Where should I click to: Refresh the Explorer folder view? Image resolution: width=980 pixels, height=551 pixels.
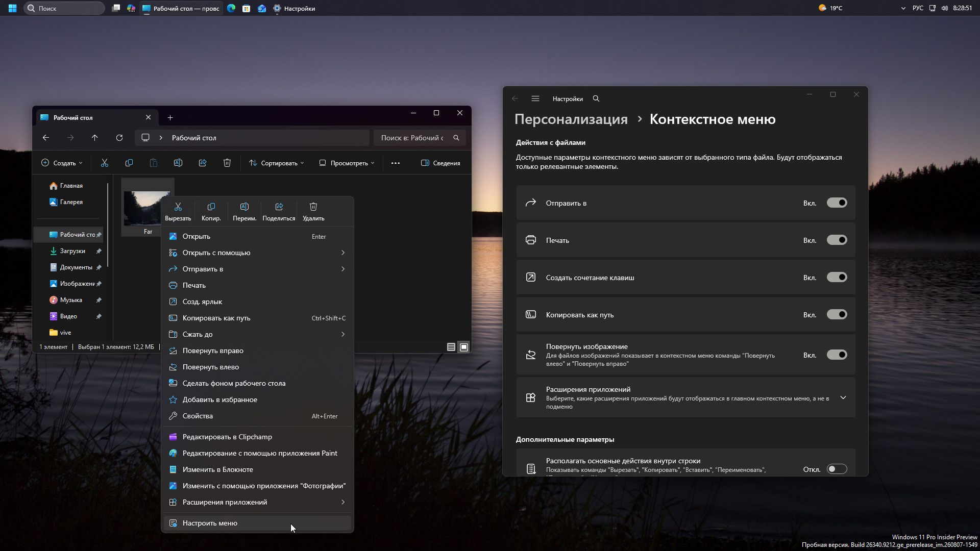119,138
